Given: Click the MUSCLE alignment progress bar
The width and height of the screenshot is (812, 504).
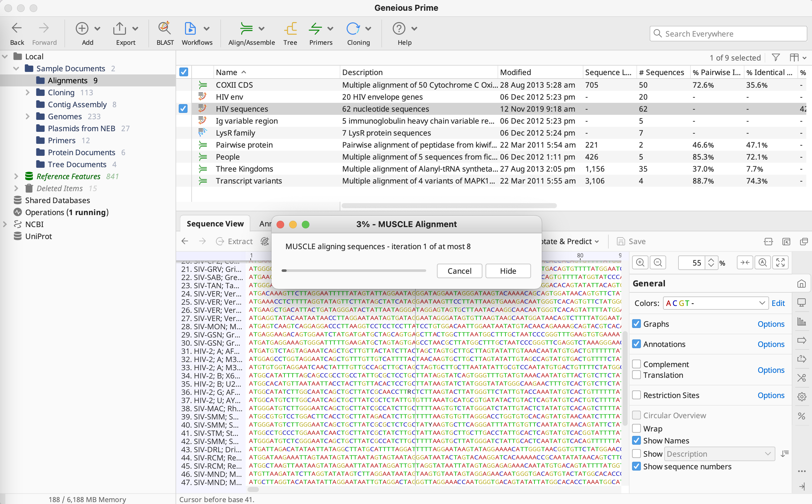Looking at the screenshot, I should [354, 271].
